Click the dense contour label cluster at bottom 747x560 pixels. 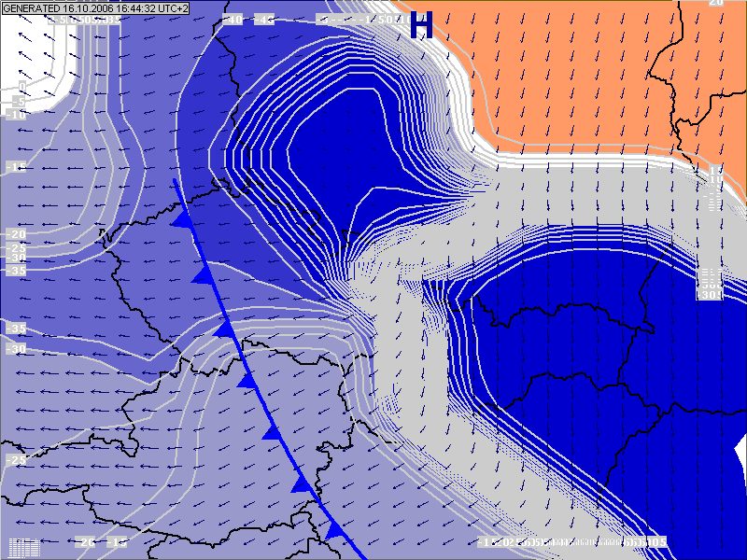(571, 542)
